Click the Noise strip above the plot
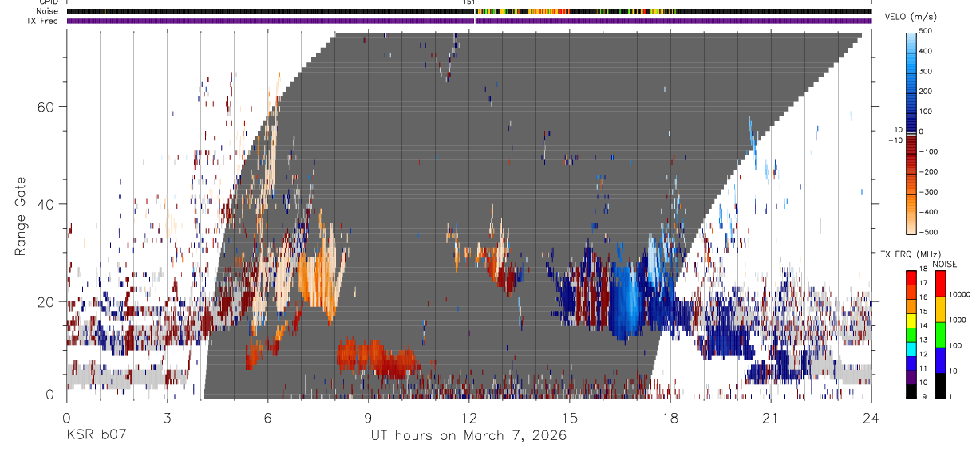 (x=469, y=11)
